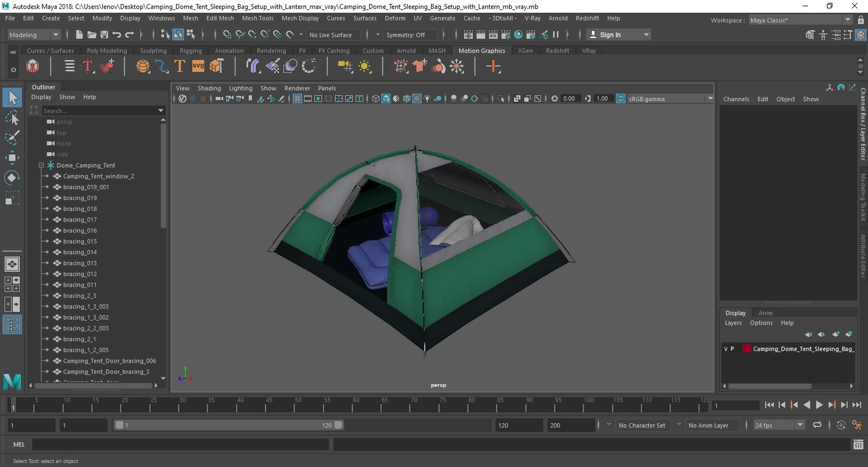This screenshot has width=868, height=467.
Task: Open the Channels menu in Channel Box
Action: click(736, 99)
